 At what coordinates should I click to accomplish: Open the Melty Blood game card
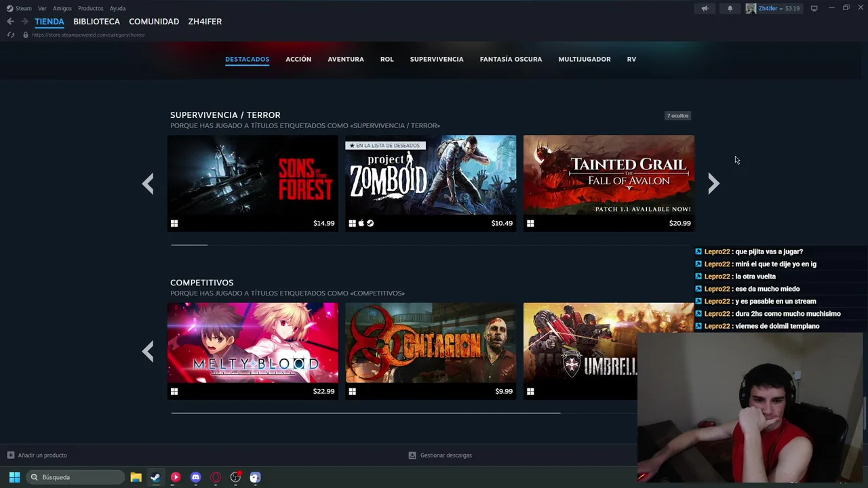(252, 351)
